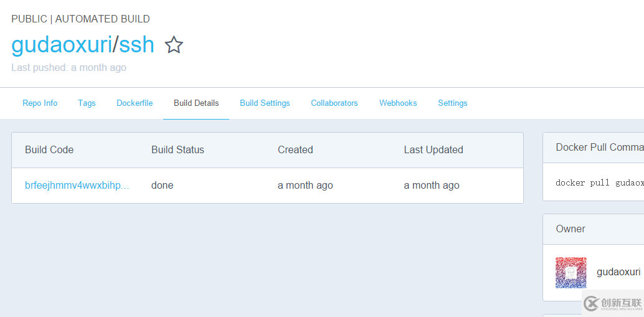Go to the Build Settings tab
The width and height of the screenshot is (644, 317).
tap(265, 103)
